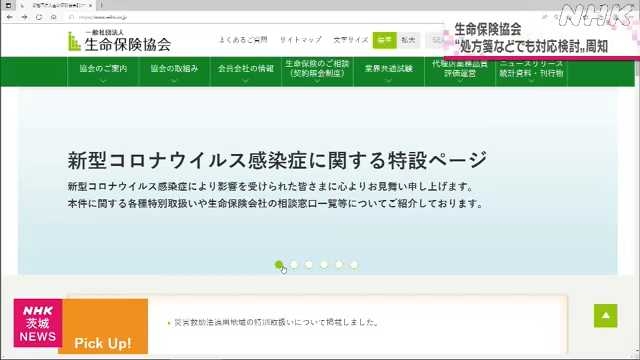Image resolution: width=640 pixels, height=360 pixels.
Task: Open よくあるご質問 link
Action: [243, 40]
